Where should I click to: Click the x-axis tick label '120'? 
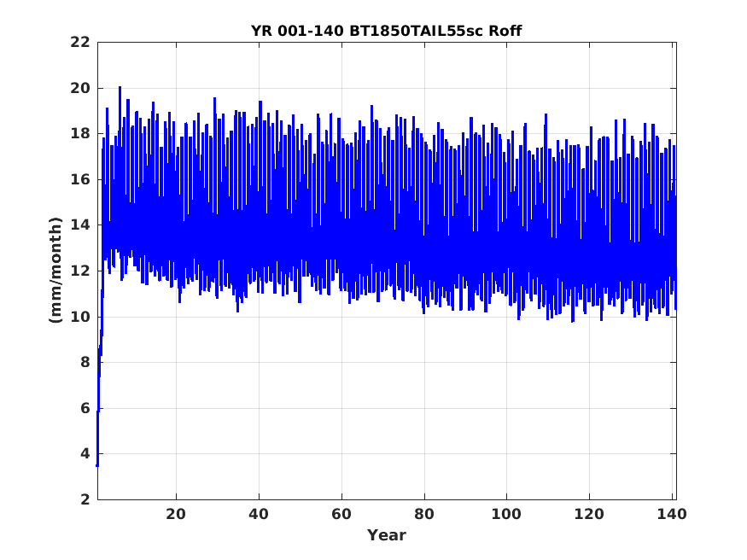pos(589,514)
